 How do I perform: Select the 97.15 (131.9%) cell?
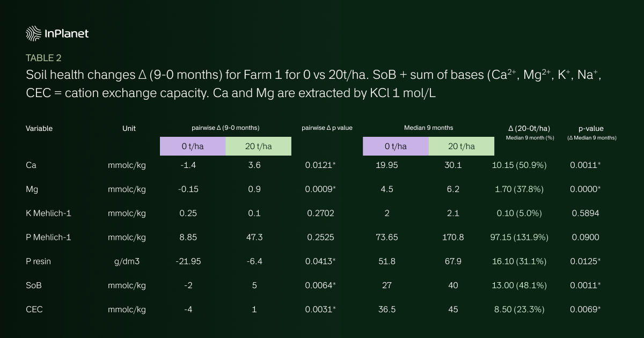click(x=519, y=237)
